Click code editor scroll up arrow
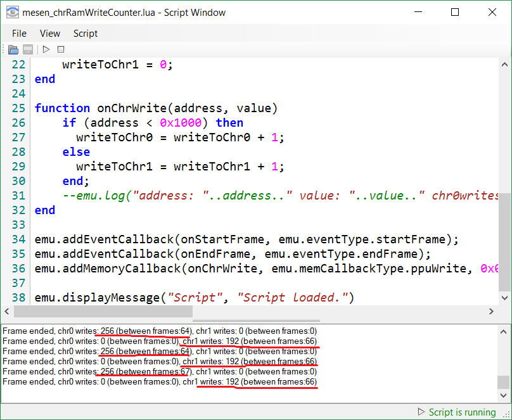512x420 pixels. (504, 65)
